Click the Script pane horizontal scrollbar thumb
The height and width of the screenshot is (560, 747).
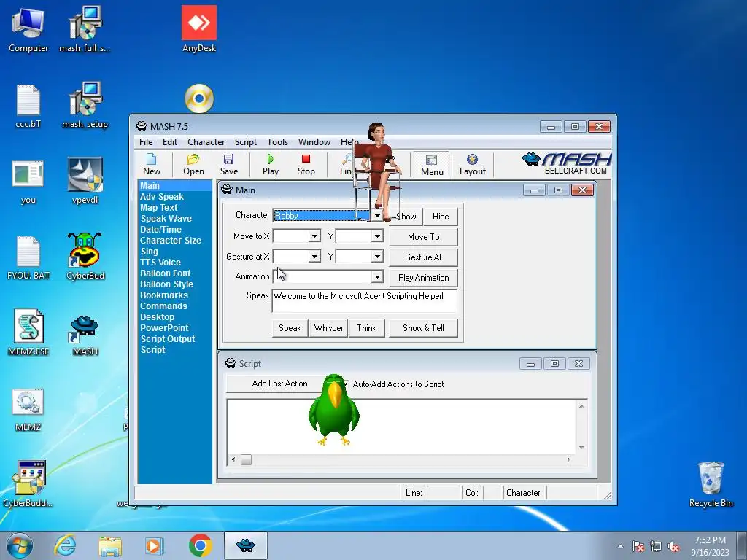(x=246, y=459)
